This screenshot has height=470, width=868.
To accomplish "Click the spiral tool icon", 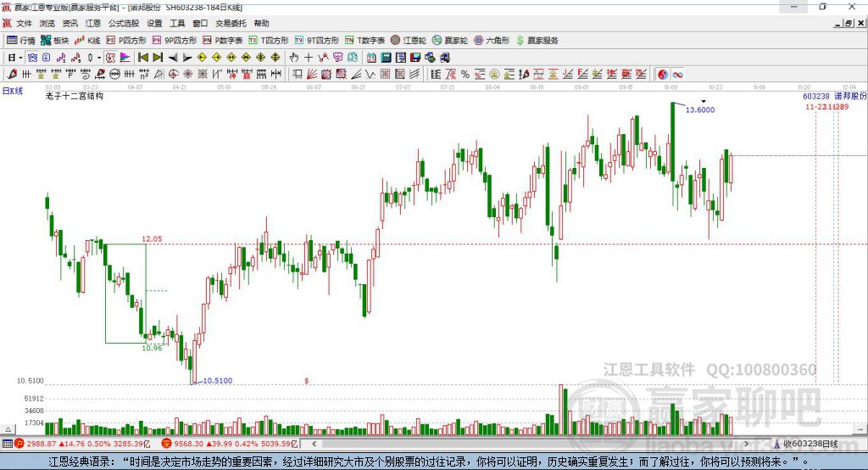I will click(86, 75).
